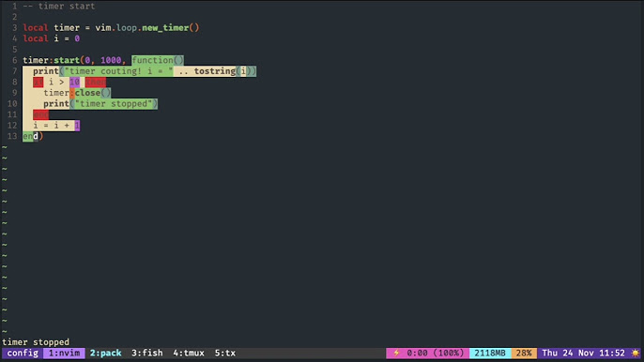The height and width of the screenshot is (362, 644).
Task: Click the Thu 24 Nov 11:52 clock
Action: tap(583, 353)
